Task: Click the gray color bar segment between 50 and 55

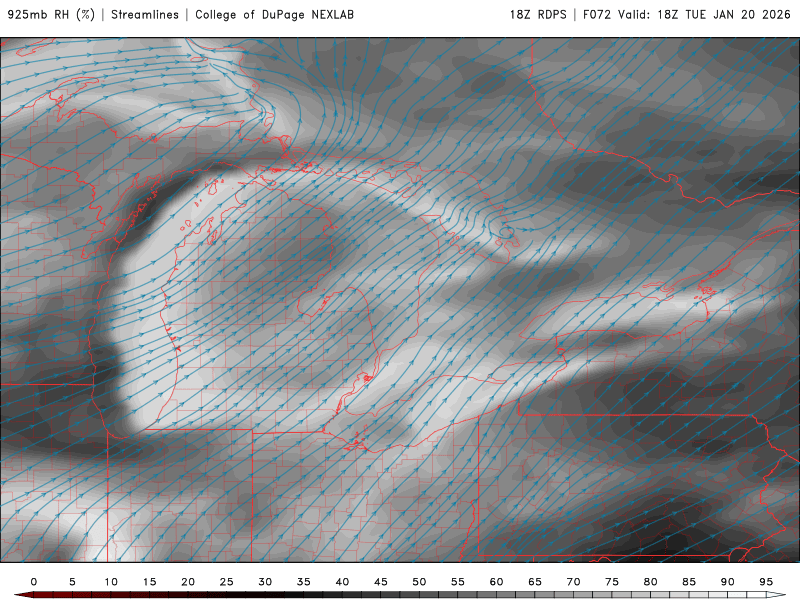Action: point(439,595)
